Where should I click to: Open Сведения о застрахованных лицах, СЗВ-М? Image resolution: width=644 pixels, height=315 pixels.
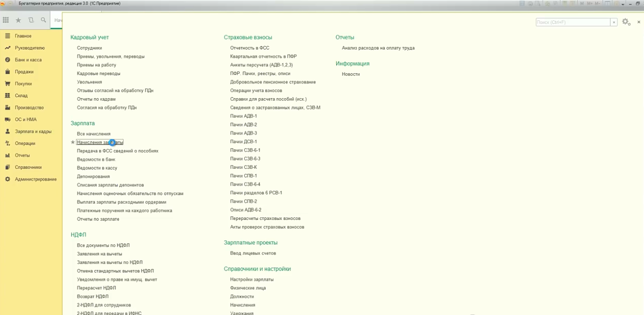coord(275,108)
